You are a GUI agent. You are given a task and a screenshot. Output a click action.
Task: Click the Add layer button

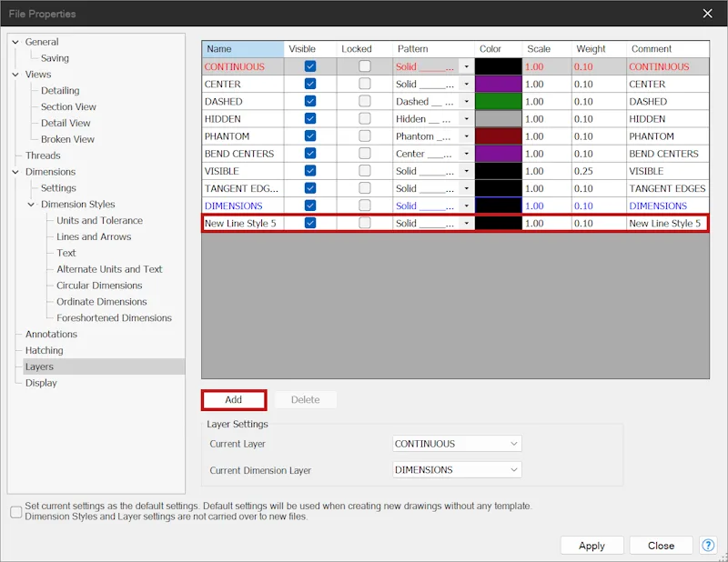(234, 399)
